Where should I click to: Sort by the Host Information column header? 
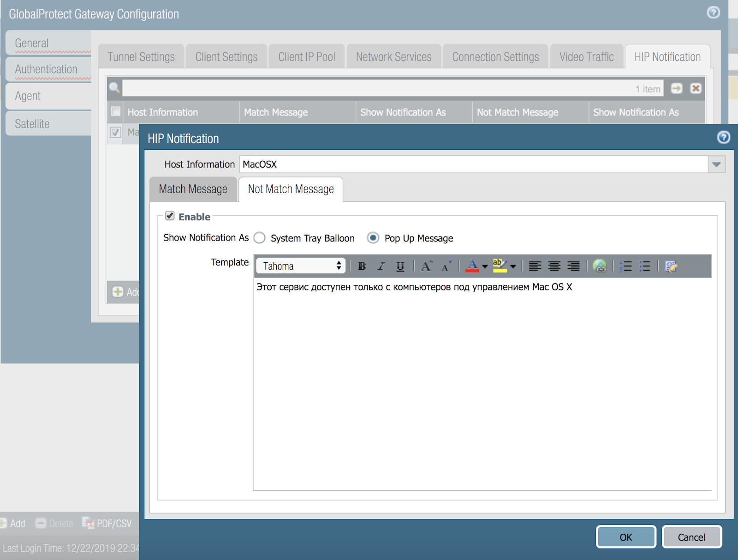tap(181, 112)
